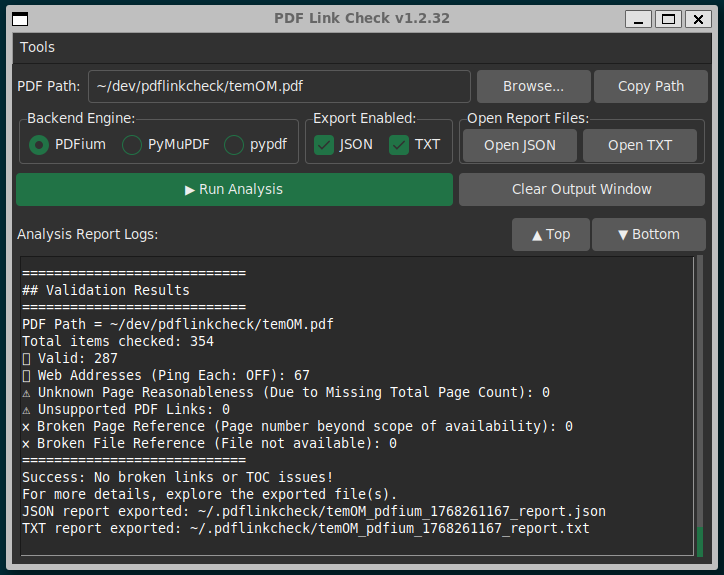Viewport: 724px width, 575px height.
Task: Click the log output vertical scrollbar thumb
Action: point(700,541)
